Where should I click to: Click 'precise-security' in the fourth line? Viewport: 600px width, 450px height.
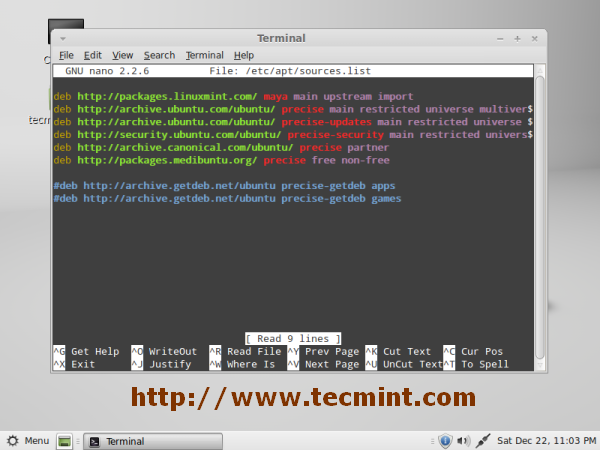336,135
